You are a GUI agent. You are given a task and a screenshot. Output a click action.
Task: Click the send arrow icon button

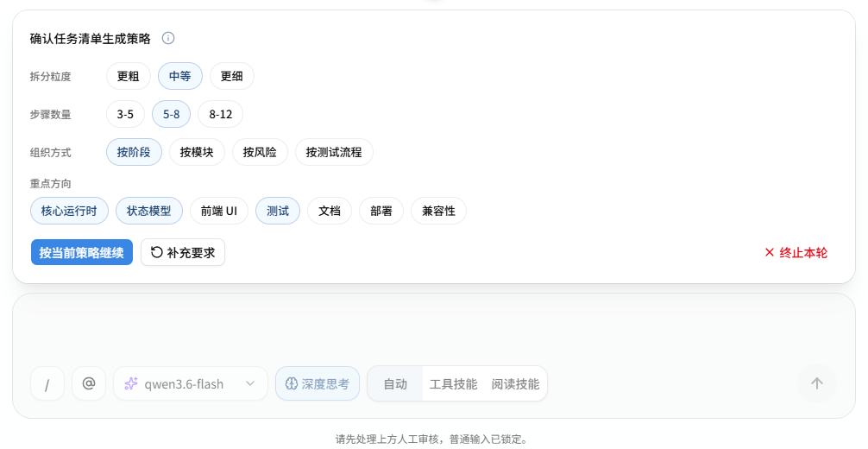point(816,383)
